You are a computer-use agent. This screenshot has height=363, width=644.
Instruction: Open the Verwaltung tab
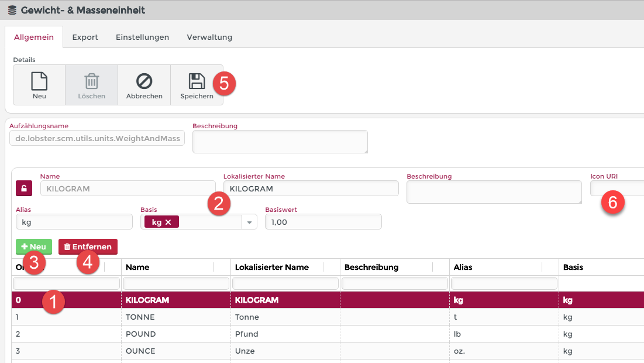tap(209, 37)
